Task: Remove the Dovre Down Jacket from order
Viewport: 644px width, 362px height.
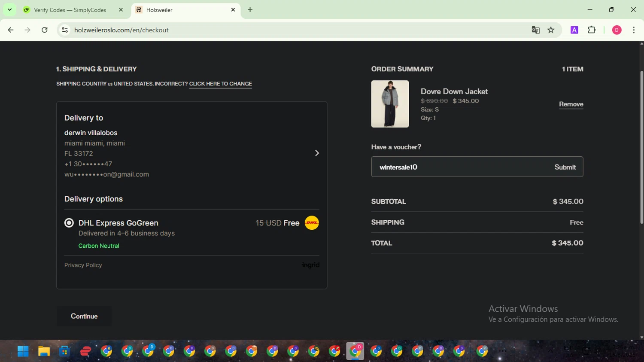Action: 571,104
